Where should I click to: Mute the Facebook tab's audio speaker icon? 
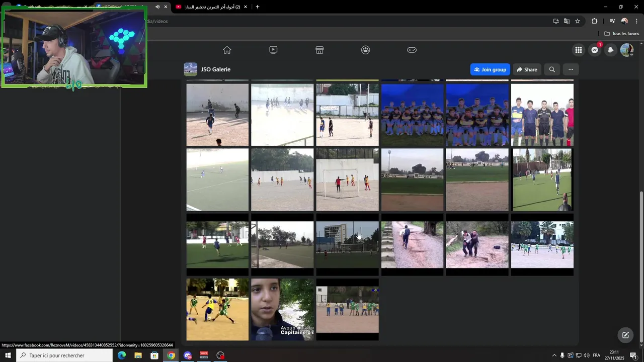pyautogui.click(x=157, y=7)
